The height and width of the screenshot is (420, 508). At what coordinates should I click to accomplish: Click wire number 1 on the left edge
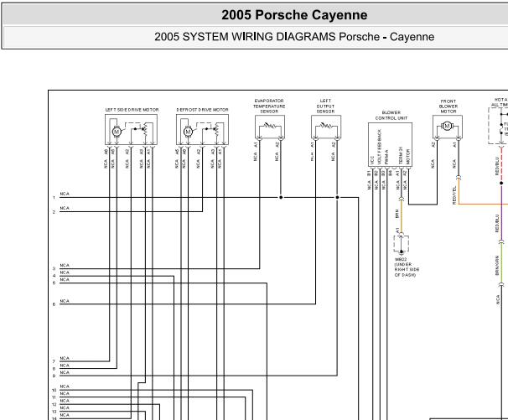tap(54, 197)
